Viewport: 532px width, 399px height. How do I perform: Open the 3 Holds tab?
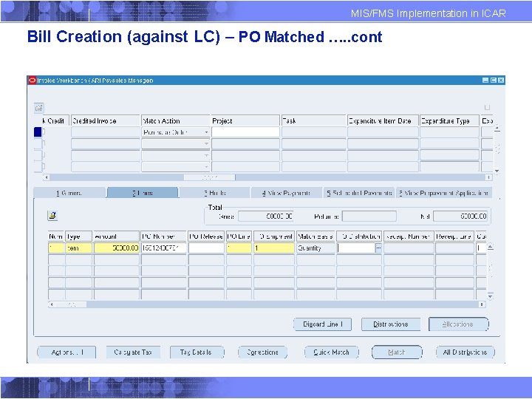coord(215,193)
